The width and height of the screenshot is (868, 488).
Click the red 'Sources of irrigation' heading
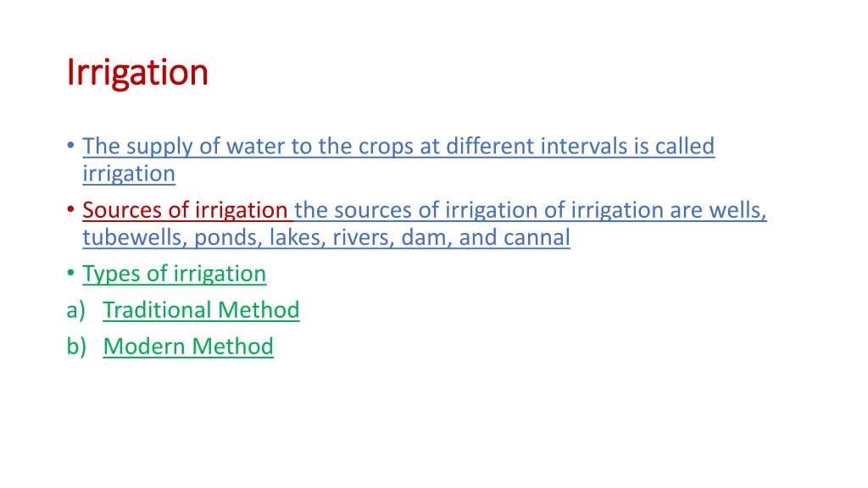click(x=185, y=210)
